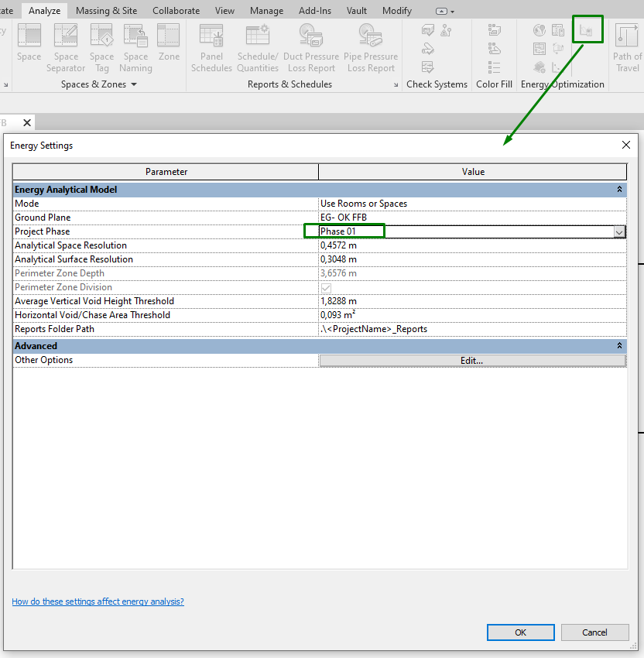The height and width of the screenshot is (658, 644).
Task: Toggle the Perimeter Zone Division checkbox
Action: 326,287
